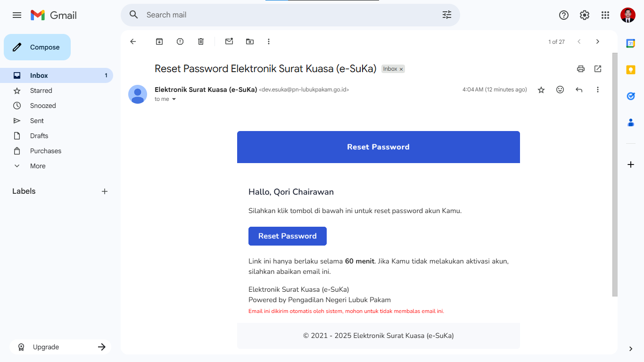Remove the Inbox label from email
Viewport: 644px width, 362px height.
[x=401, y=69]
